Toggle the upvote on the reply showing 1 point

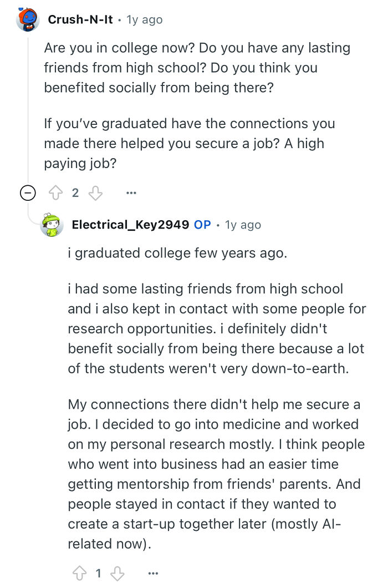79,573
